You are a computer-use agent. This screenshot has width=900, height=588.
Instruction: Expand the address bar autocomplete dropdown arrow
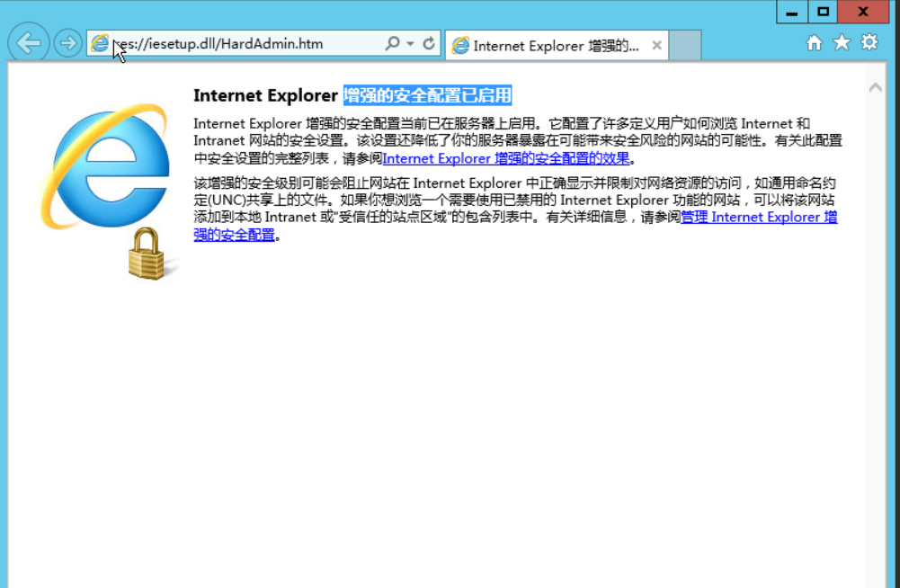coord(410,44)
